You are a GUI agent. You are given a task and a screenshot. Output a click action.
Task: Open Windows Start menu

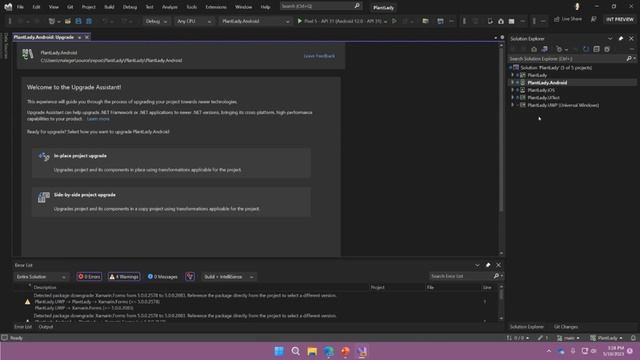(x=279, y=351)
